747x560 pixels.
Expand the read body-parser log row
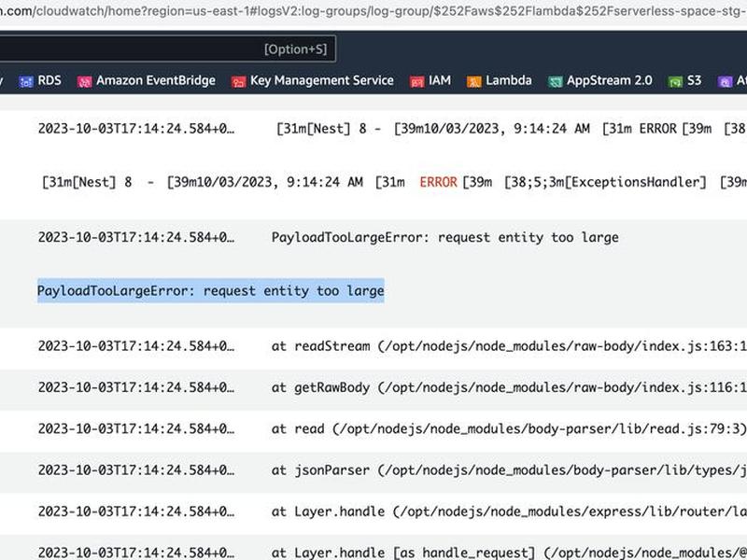(373, 429)
